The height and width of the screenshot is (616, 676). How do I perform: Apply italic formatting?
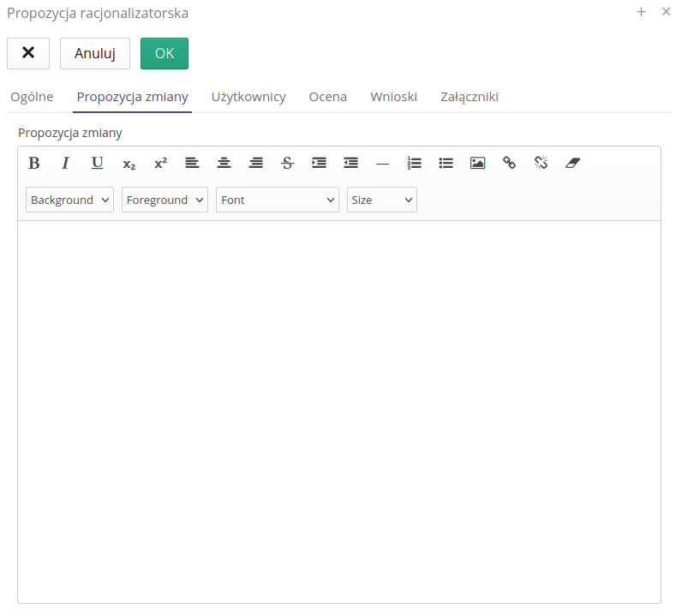pyautogui.click(x=65, y=163)
